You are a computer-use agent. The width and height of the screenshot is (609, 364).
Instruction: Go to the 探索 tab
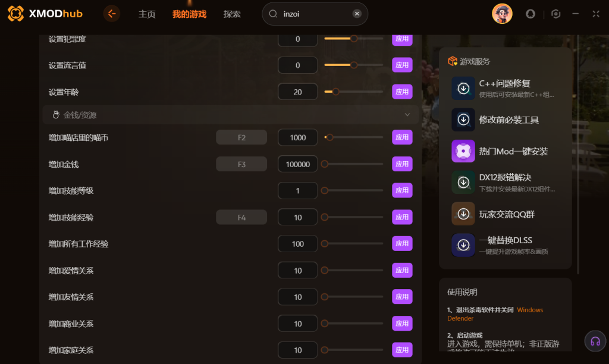pos(232,14)
